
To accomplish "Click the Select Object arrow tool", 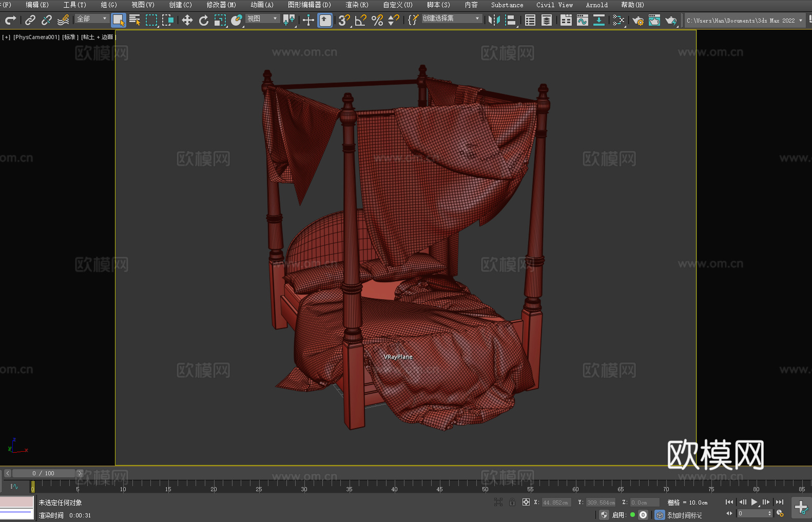I will tap(118, 20).
